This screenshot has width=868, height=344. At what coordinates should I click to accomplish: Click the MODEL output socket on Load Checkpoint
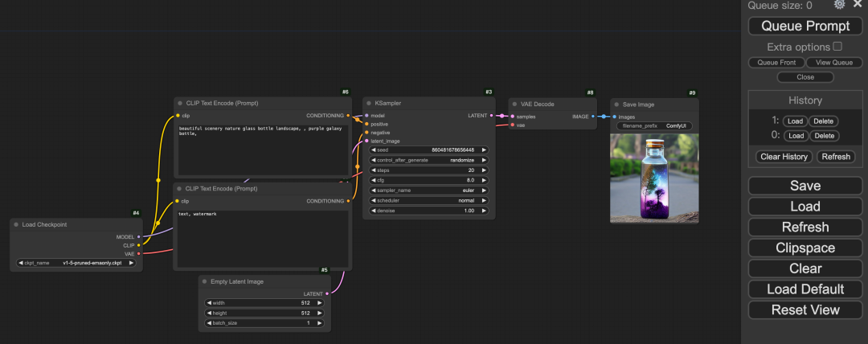click(x=139, y=236)
